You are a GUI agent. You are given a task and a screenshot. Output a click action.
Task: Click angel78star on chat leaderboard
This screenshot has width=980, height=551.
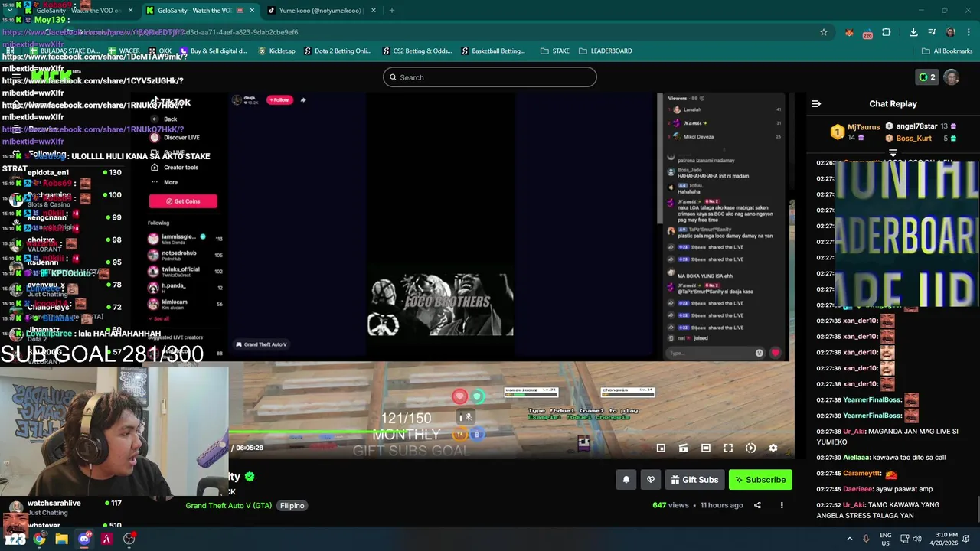(916, 126)
